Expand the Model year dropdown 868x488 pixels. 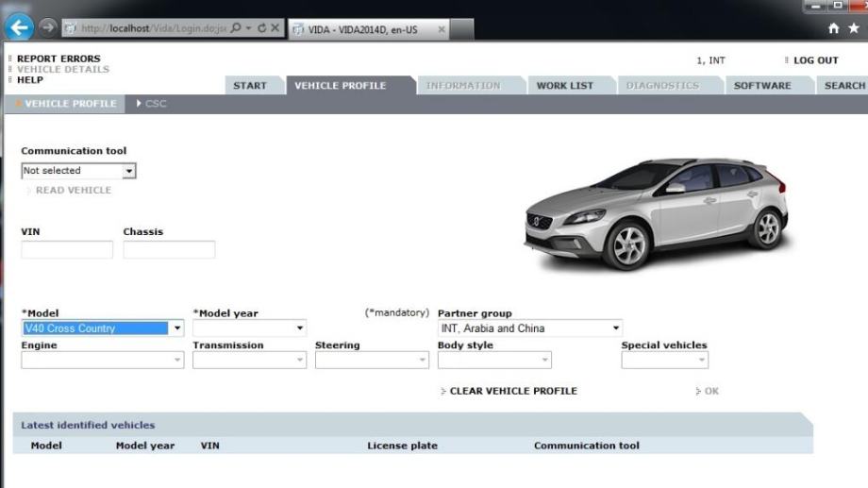(x=250, y=328)
